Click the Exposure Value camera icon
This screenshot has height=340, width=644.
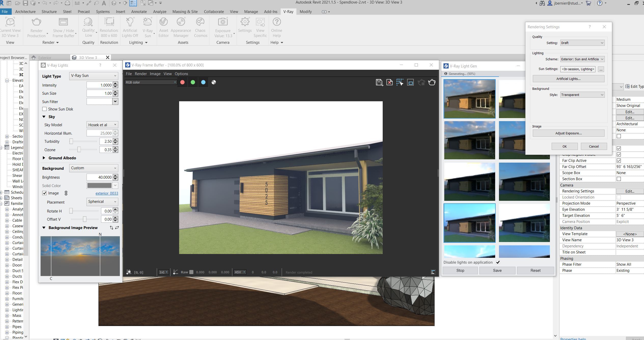point(223,22)
